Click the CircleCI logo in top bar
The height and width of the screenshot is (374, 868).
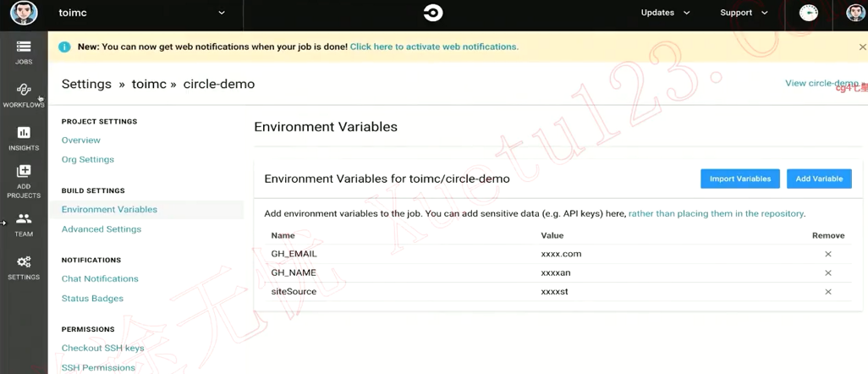click(x=433, y=14)
